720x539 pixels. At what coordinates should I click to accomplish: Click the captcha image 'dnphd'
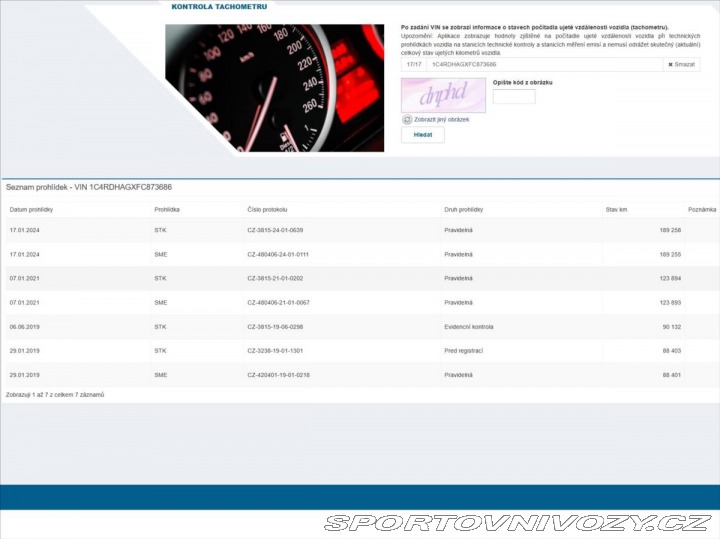click(443, 95)
